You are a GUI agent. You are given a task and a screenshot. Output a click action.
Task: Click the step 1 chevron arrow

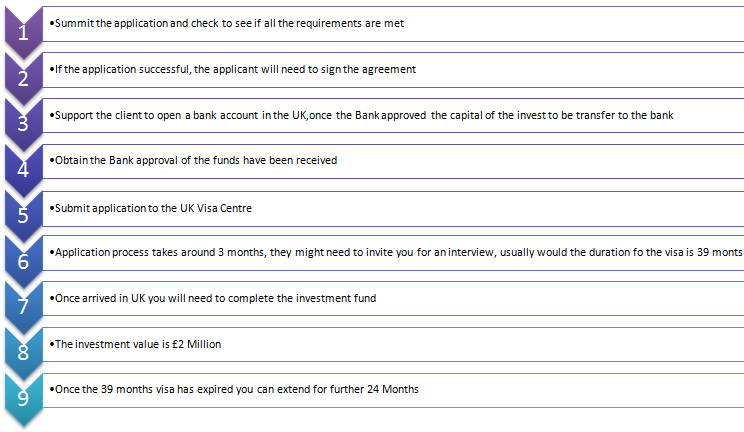pyautogui.click(x=23, y=33)
